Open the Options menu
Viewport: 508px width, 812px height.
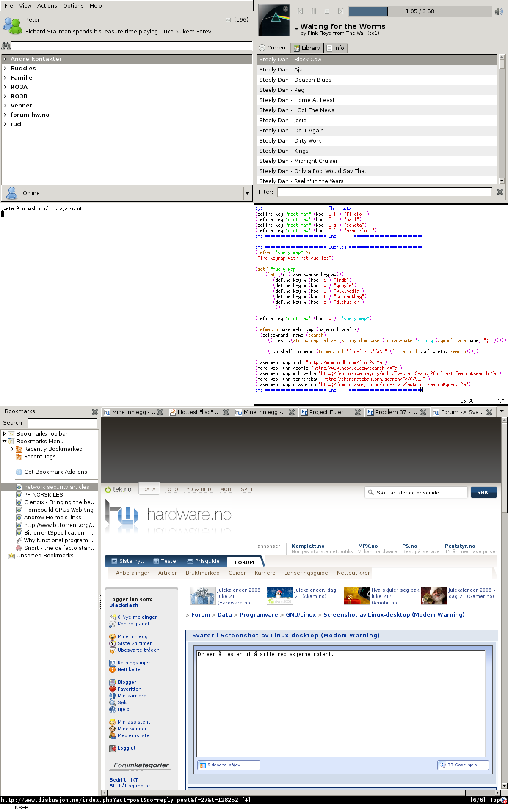[x=73, y=5]
